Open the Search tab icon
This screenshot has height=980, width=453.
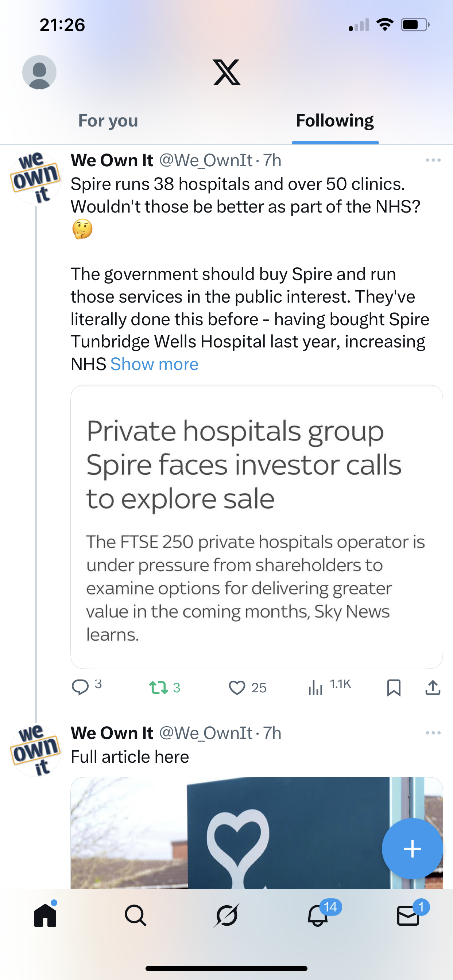coord(136,915)
